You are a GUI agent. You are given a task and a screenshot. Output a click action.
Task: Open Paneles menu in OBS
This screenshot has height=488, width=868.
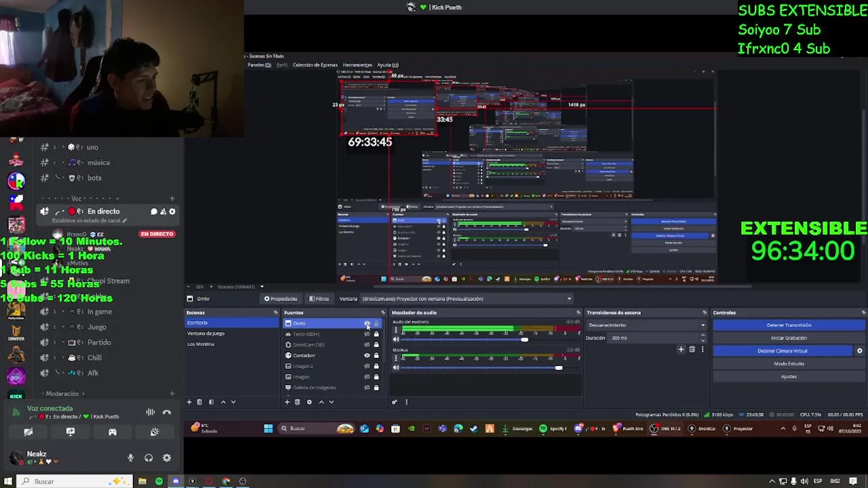(259, 65)
